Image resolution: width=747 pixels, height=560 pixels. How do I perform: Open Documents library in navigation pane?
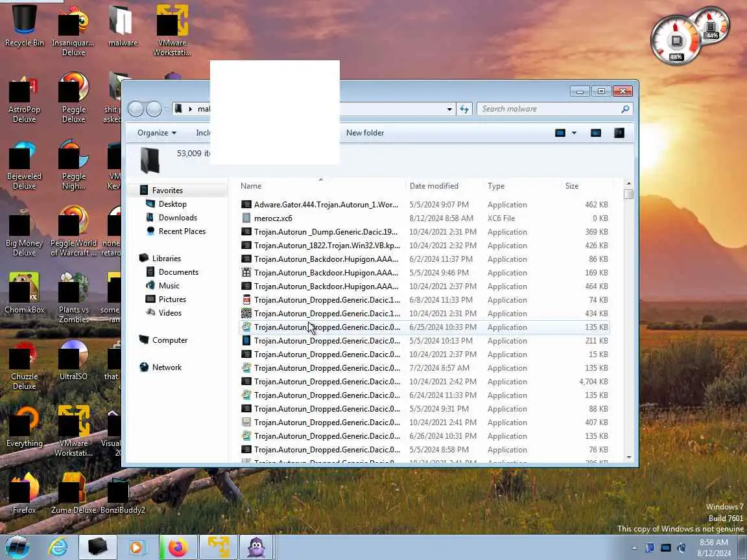pyautogui.click(x=179, y=272)
